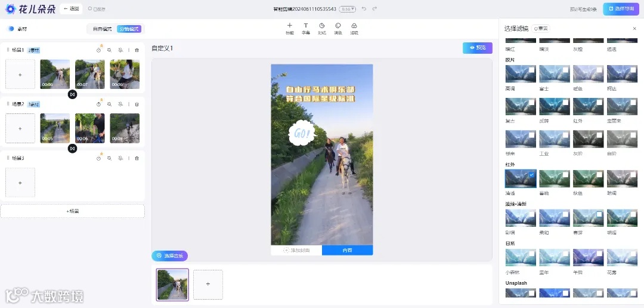The width and height of the screenshot is (644, 308).
Task: Switch to 分镜模式 mode
Action: pyautogui.click(x=129, y=29)
